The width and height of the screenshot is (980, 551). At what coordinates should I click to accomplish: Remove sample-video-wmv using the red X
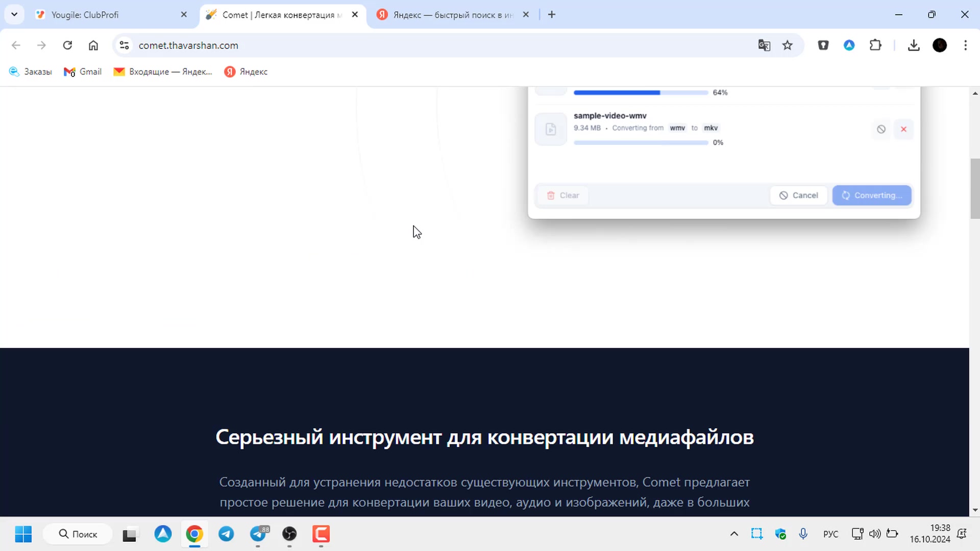click(x=903, y=129)
